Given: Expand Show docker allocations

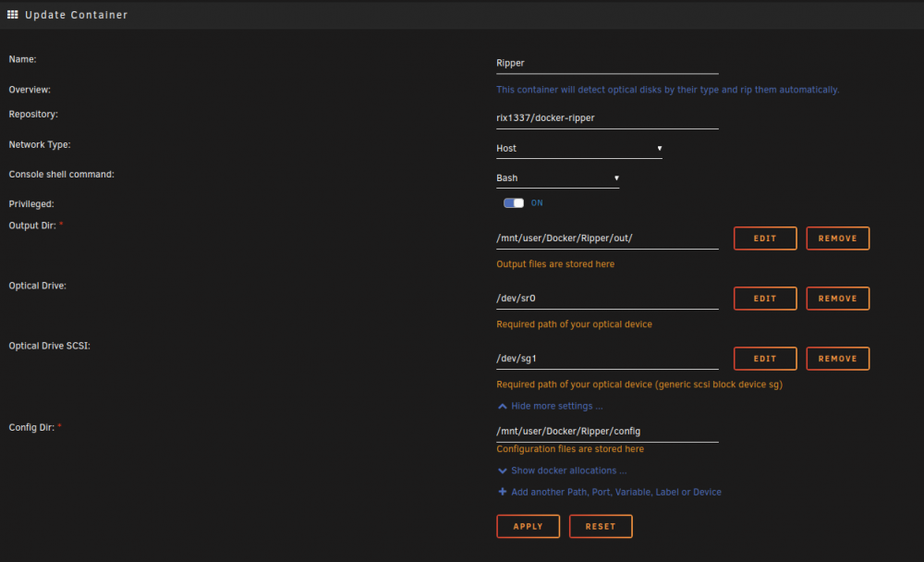Looking at the screenshot, I should pos(568,470).
